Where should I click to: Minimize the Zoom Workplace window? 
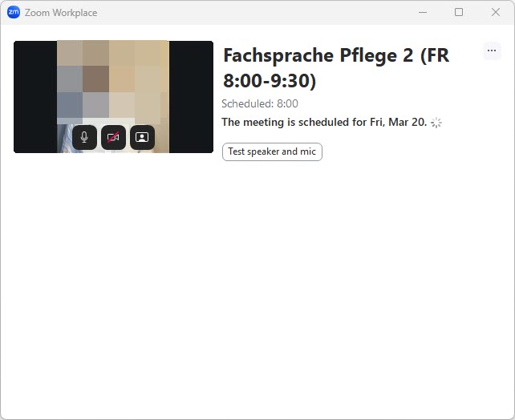(x=422, y=12)
